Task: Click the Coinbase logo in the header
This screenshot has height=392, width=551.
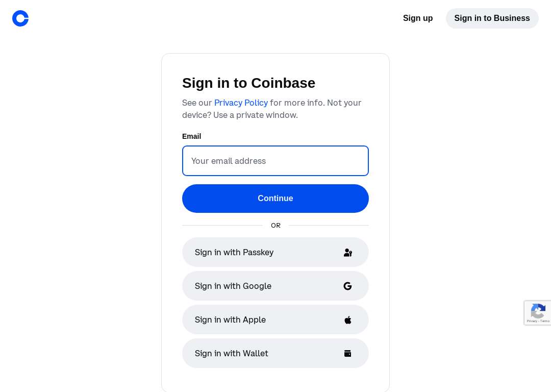Action: [20, 18]
